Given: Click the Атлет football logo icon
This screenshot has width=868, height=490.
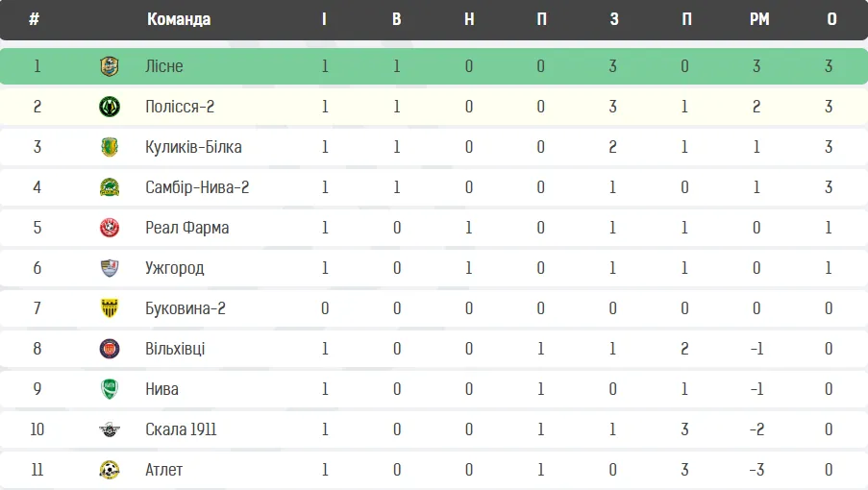Looking at the screenshot, I should [110, 470].
